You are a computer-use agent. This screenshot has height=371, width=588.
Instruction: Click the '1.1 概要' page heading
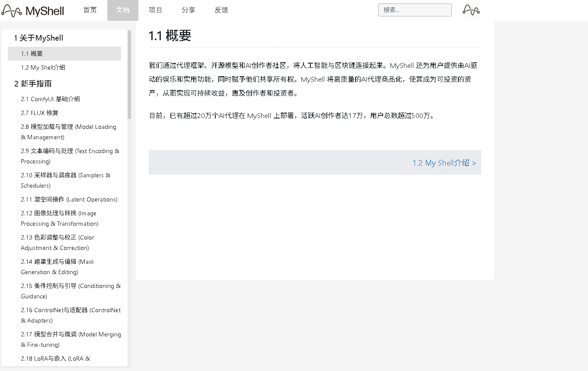(170, 35)
